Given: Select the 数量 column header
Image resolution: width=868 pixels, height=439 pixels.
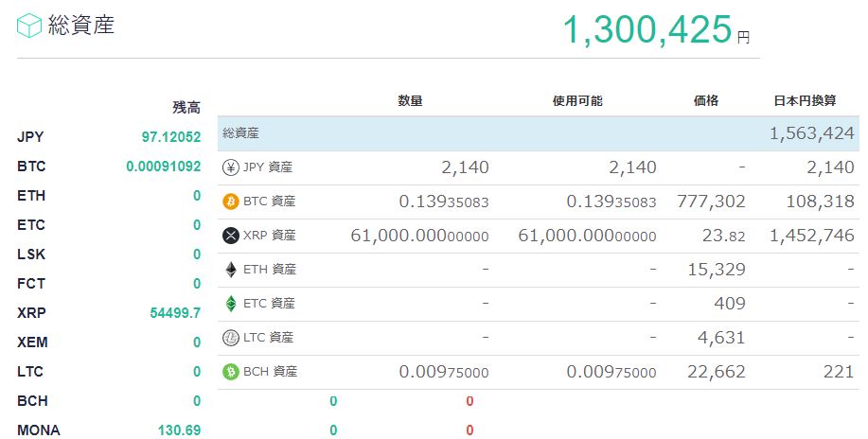Looking at the screenshot, I should pyautogui.click(x=410, y=100).
